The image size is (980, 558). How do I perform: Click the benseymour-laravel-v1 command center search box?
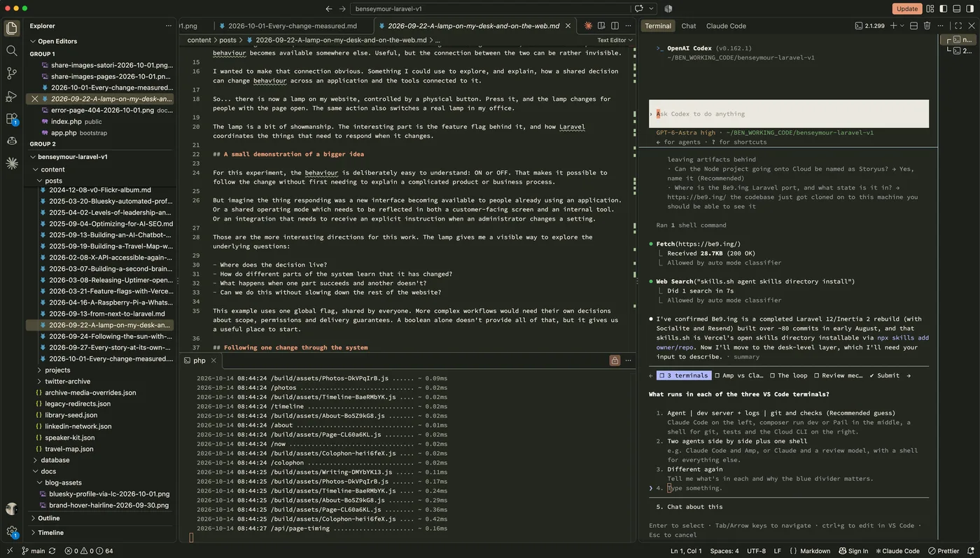click(x=491, y=8)
